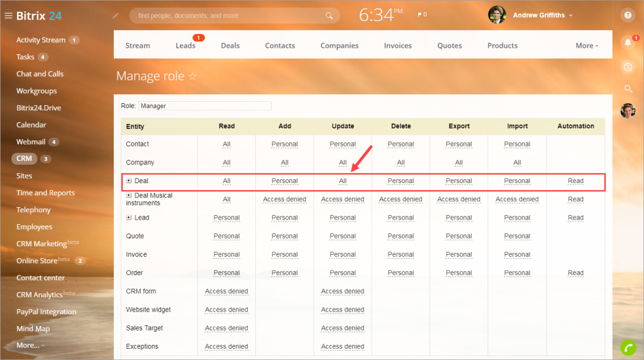Change Deal Musical instruments Add Access denied
This screenshot has width=644, height=360.
click(285, 200)
